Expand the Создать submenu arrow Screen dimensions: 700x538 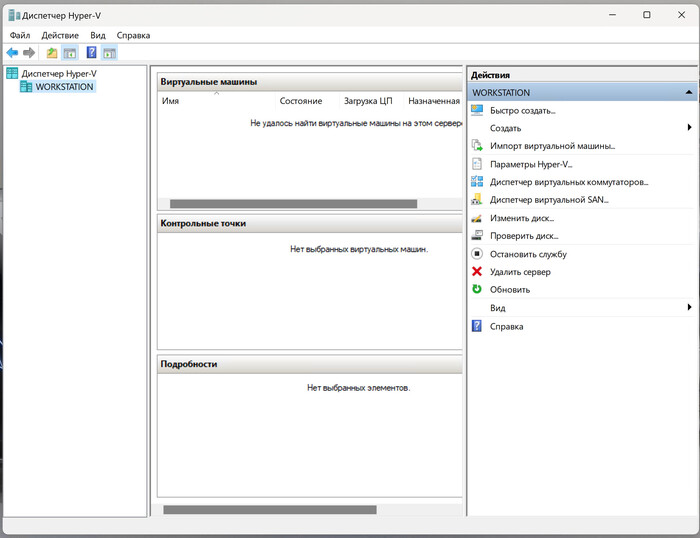(689, 128)
